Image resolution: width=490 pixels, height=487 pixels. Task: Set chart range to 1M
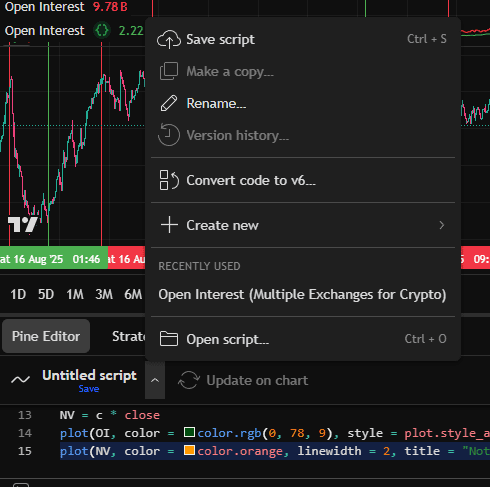pos(75,294)
